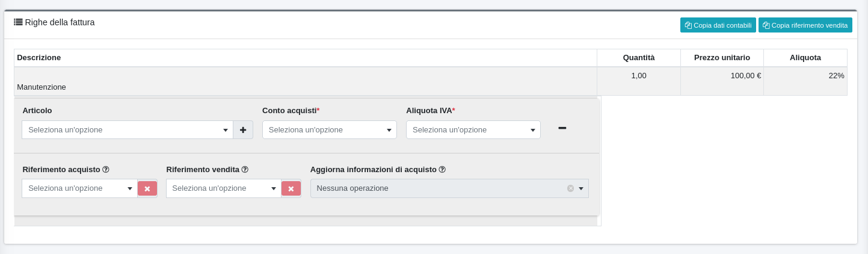868x254 pixels.
Task: Clear Riferimento acquisto with red X button
Action: point(147,188)
